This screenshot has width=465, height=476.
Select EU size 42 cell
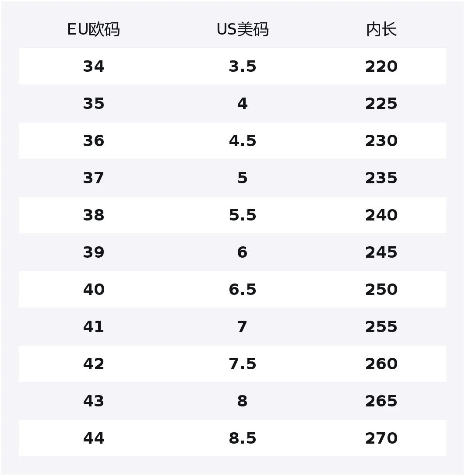[94, 364]
